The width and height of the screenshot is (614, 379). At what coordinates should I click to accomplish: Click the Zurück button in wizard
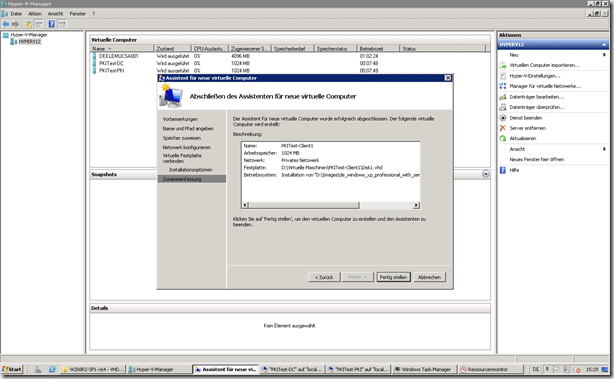click(x=324, y=277)
